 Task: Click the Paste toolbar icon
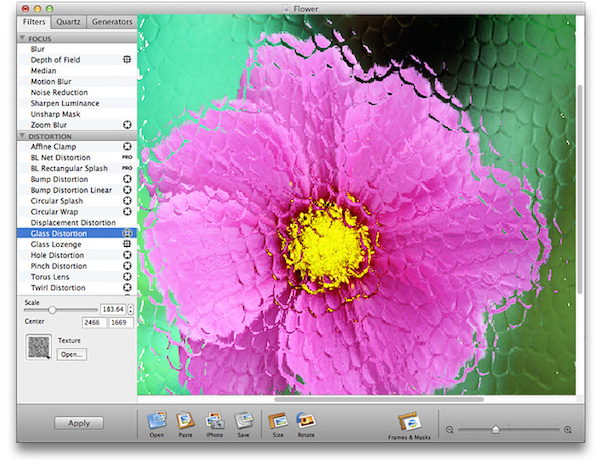pyautogui.click(x=185, y=422)
